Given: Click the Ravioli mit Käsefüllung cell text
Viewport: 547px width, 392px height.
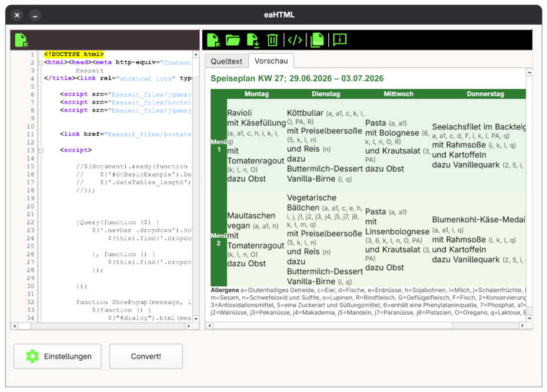Looking at the screenshot, I should coord(256,118).
